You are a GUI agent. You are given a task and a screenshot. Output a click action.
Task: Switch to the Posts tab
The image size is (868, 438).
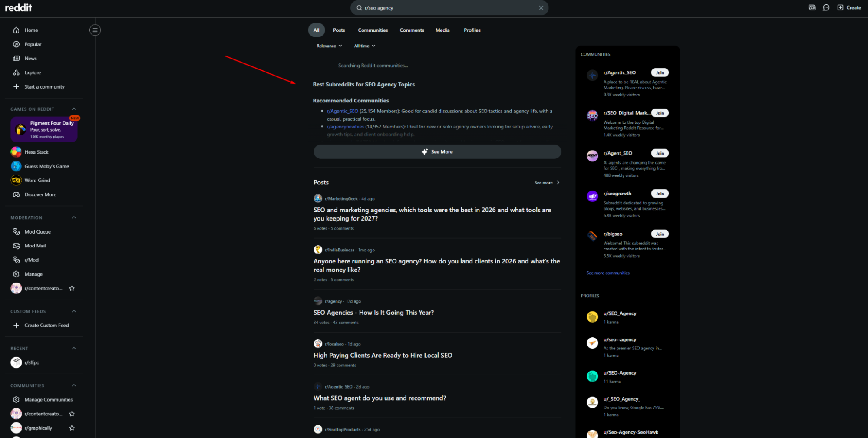pyautogui.click(x=339, y=30)
